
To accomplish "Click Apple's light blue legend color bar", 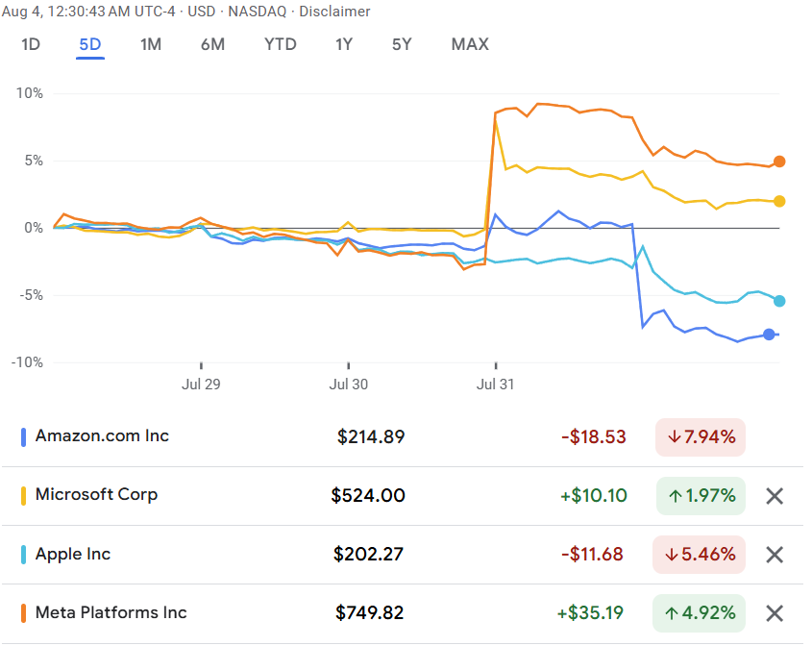I will [x=23, y=555].
